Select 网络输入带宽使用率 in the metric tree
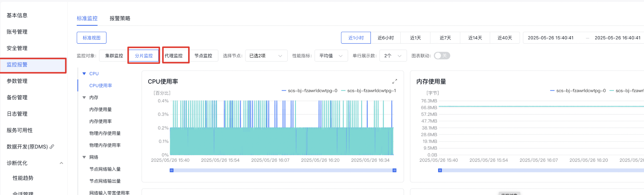This screenshot has height=195, width=644. pos(109,193)
